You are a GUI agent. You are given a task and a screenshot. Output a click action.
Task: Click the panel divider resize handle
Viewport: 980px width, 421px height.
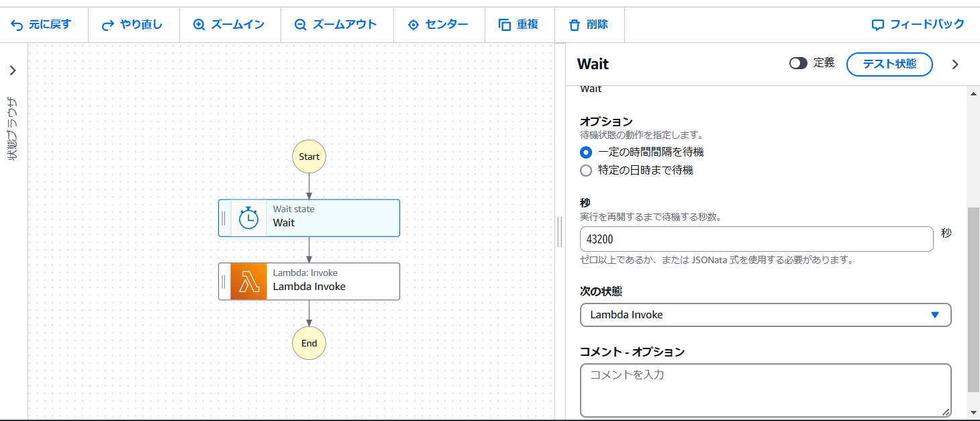[560, 232]
